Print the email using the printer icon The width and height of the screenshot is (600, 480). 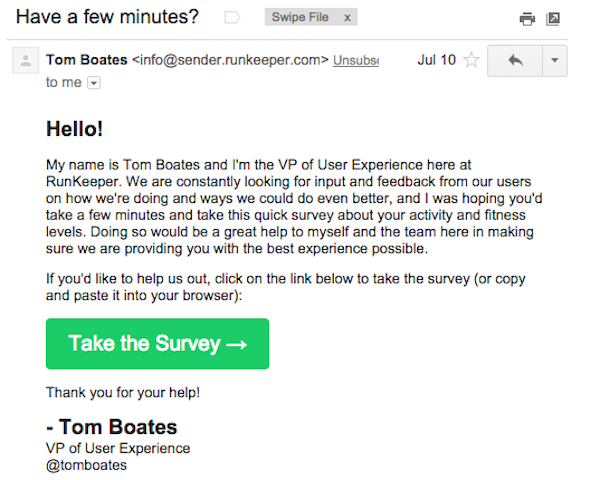point(527,19)
